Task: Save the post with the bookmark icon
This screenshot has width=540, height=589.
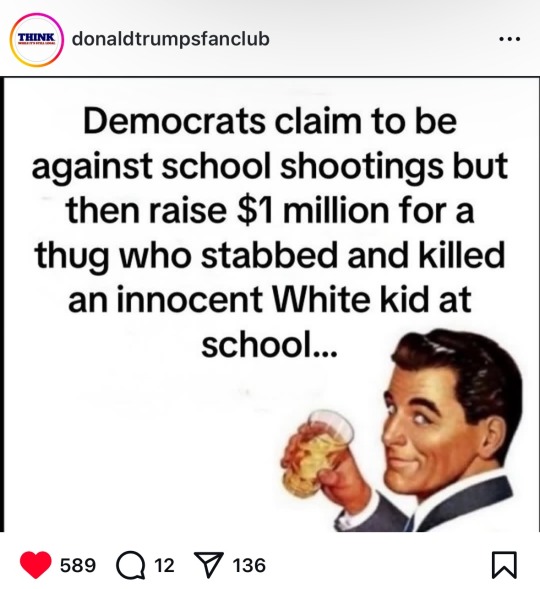Action: pos(504,565)
